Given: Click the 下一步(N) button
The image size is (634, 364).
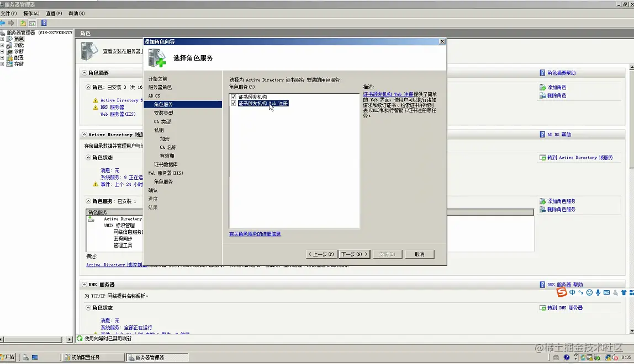Looking at the screenshot, I should point(354,254).
